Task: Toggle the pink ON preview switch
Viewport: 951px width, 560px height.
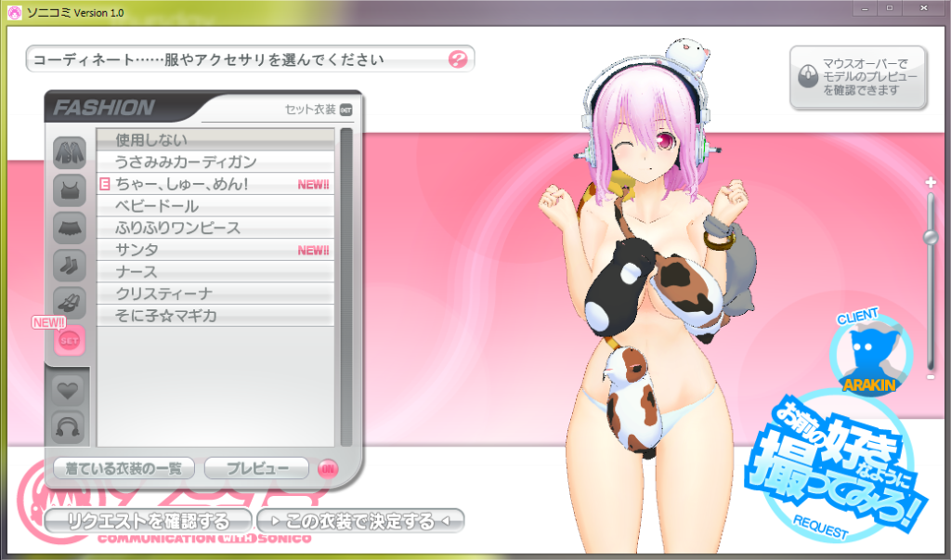Action: 327,469
